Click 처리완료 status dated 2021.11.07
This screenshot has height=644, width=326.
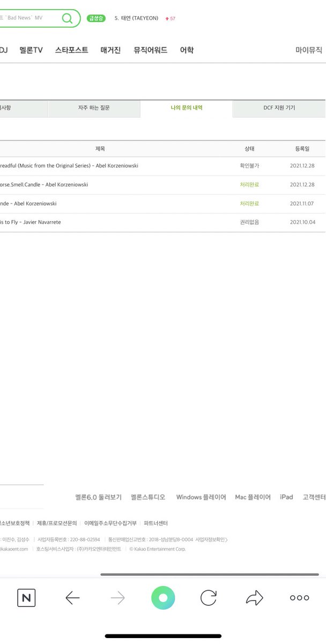tap(249, 203)
